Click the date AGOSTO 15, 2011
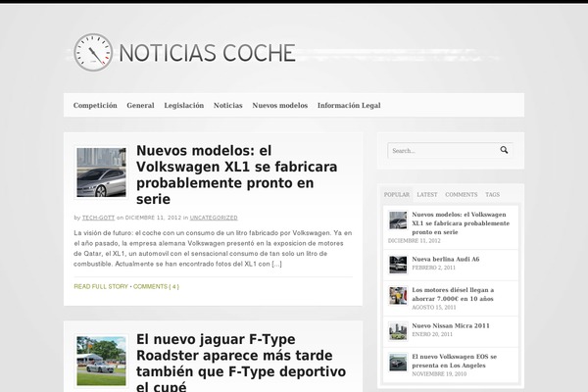The image size is (588, 392). pos(434,308)
